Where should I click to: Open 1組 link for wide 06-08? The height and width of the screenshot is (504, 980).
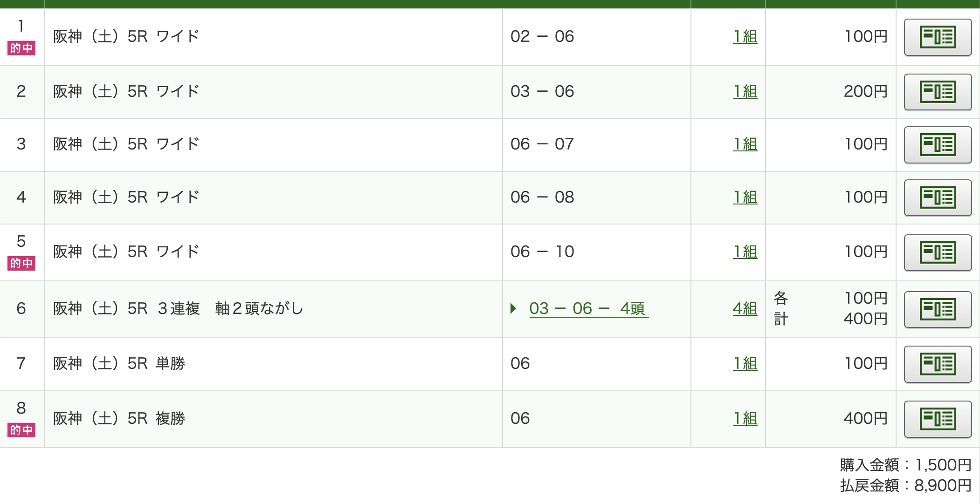coord(745,197)
